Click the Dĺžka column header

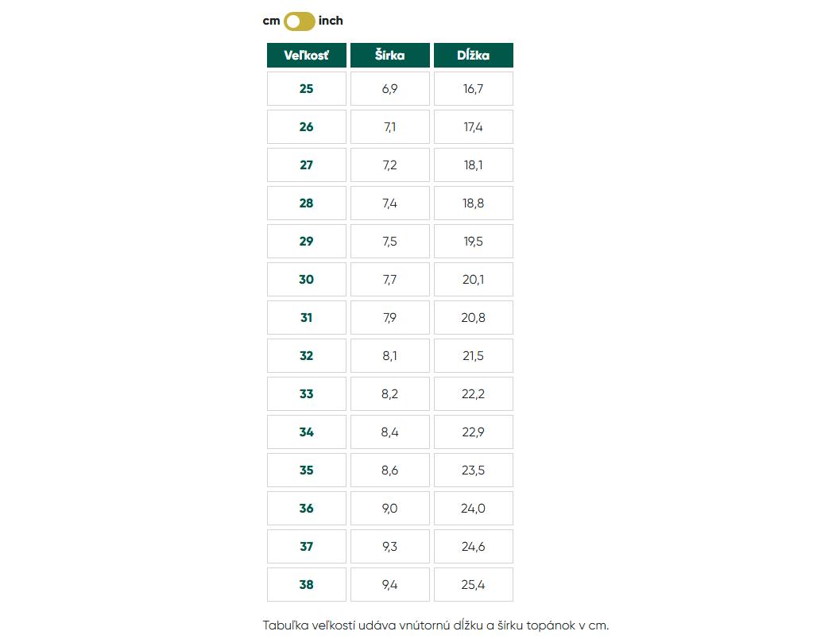[x=474, y=56]
